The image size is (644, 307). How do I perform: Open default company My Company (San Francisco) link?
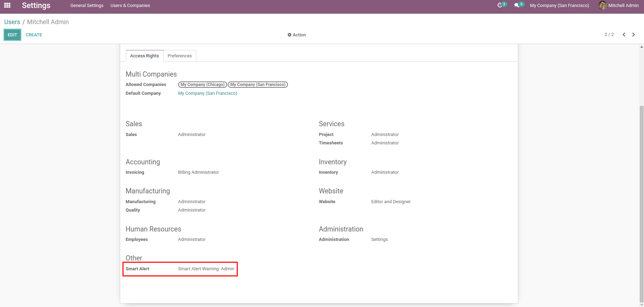tap(208, 93)
